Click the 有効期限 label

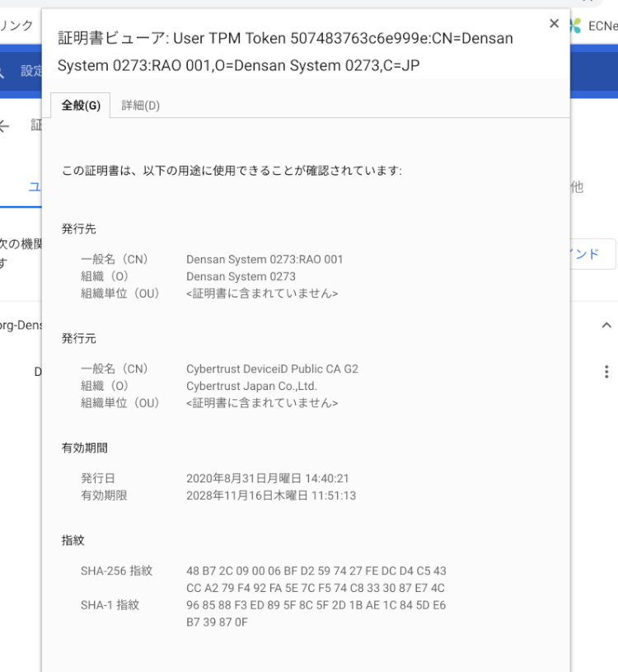[104, 496]
